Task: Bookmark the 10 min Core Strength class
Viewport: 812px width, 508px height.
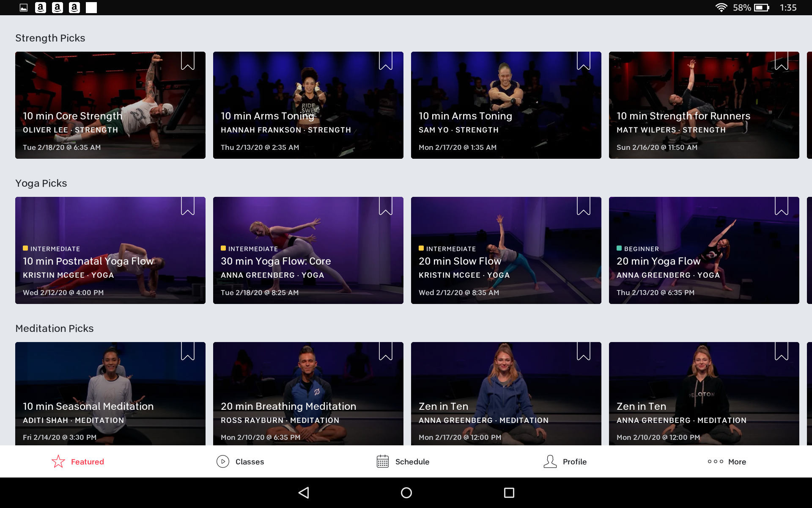Action: pos(188,61)
